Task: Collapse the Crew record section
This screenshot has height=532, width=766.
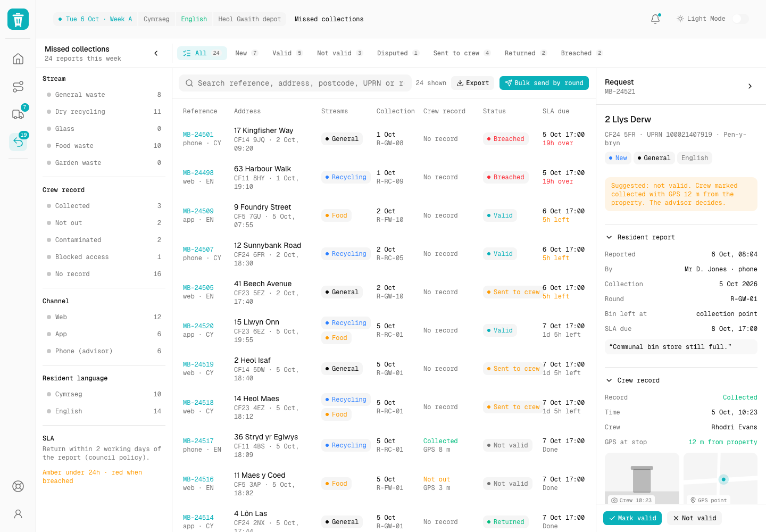Action: click(x=633, y=380)
